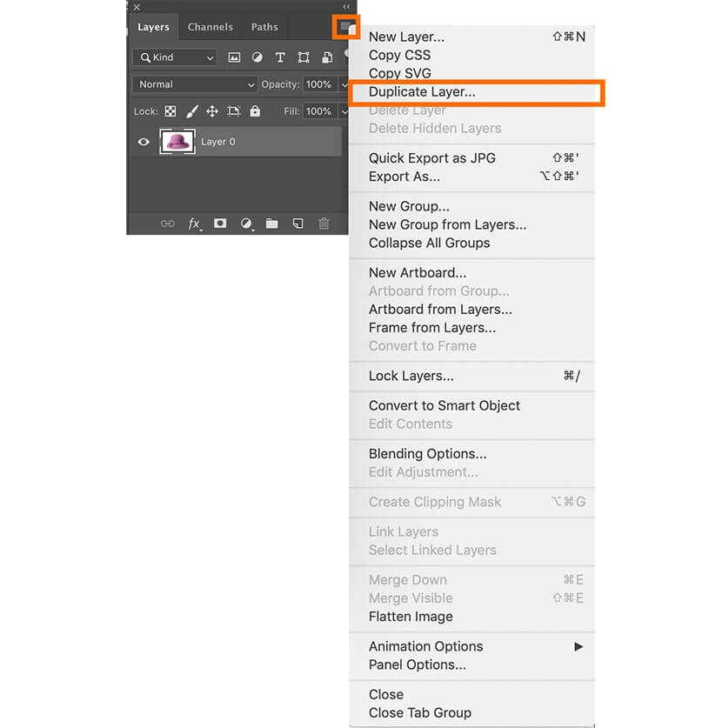Screen dimensions: 722x728
Task: Switch to the Channels tab
Action: click(210, 27)
